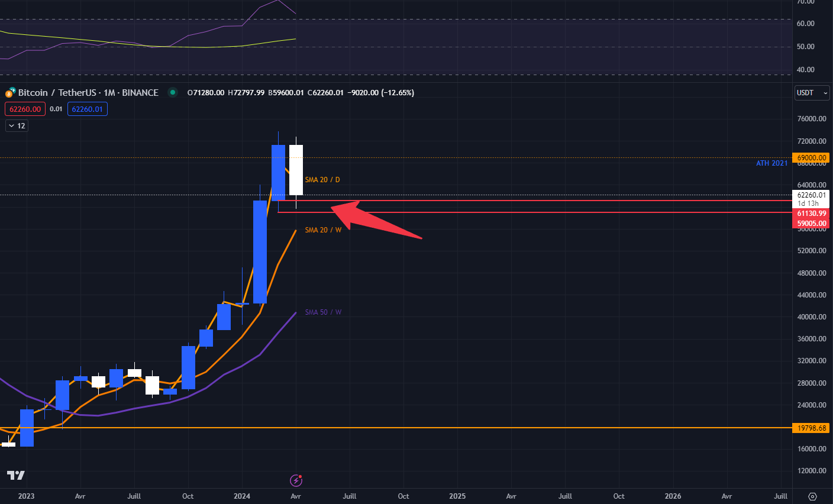The image size is (833, 504).
Task: Select the SMA 50 / W indicator label
Action: [x=323, y=312]
